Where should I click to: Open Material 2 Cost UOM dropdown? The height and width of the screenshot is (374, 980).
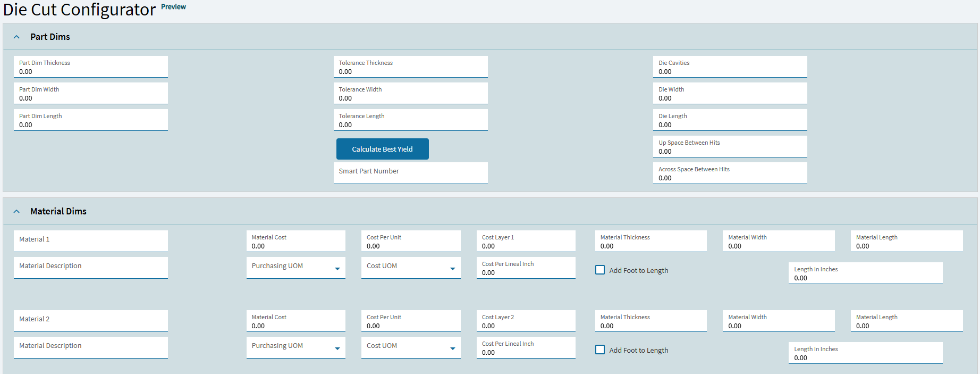pyautogui.click(x=410, y=347)
